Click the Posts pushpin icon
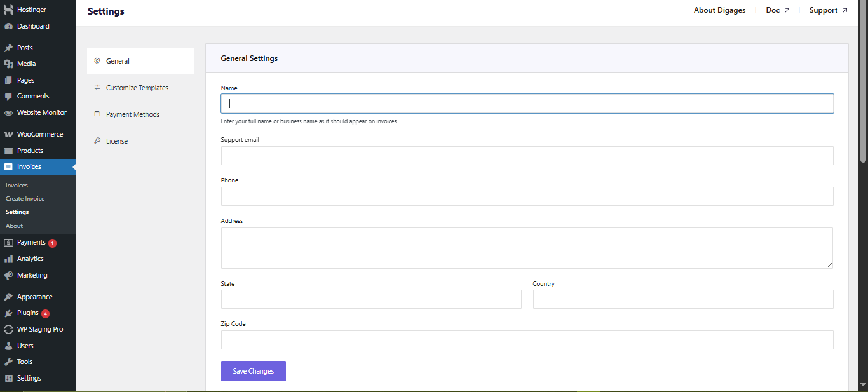 9,47
